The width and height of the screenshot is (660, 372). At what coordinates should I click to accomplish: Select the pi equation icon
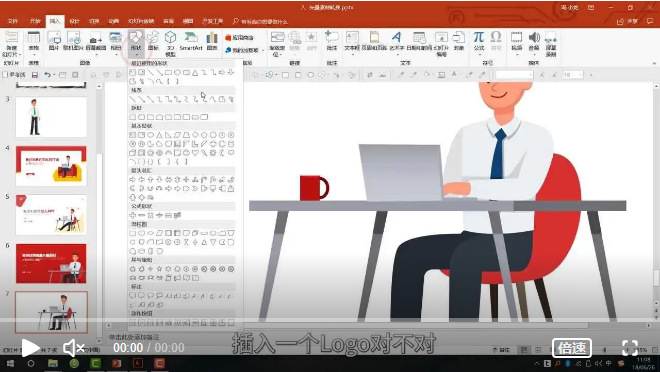coord(479,41)
